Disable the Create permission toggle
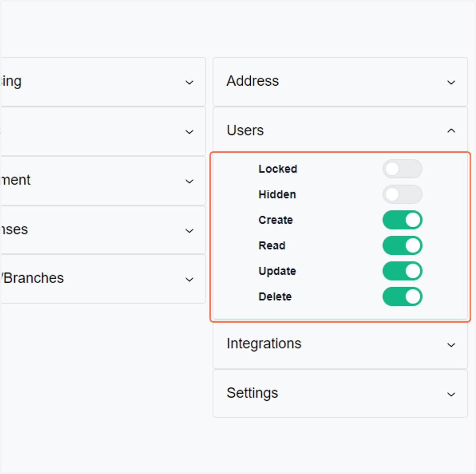The image size is (476, 474). tap(402, 220)
